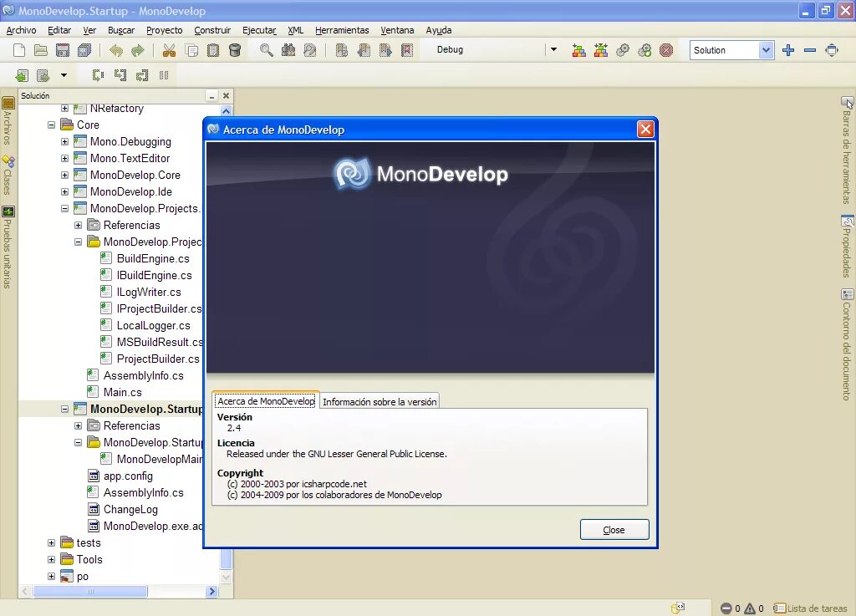The height and width of the screenshot is (616, 856).
Task: Click the Delete trash can icon
Action: [x=235, y=50]
